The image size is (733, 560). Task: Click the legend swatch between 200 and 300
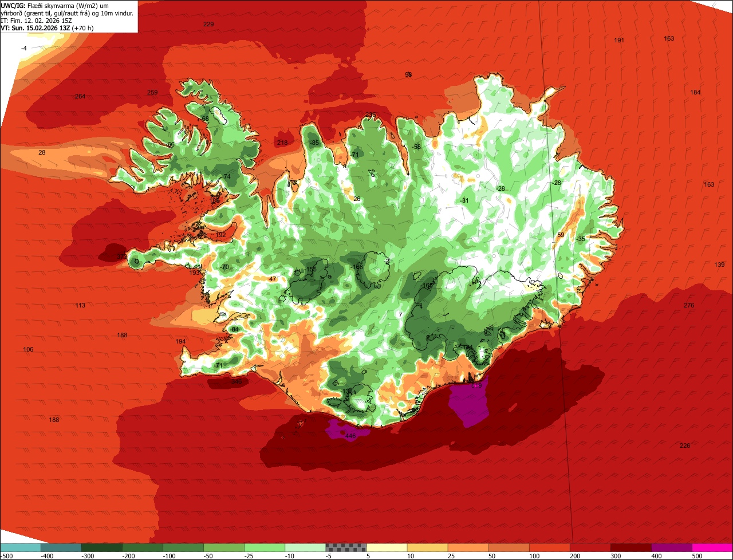point(590,547)
